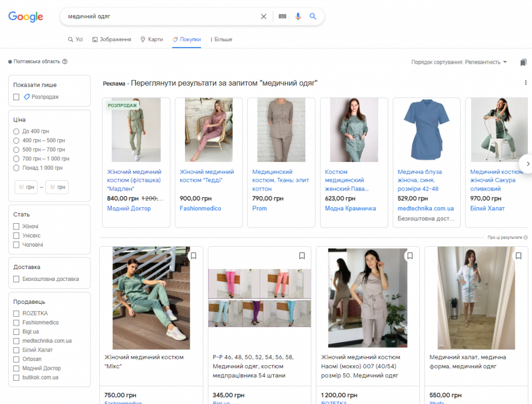Enable Безкоштовна доставка filter
532x404 pixels.
click(x=16, y=279)
